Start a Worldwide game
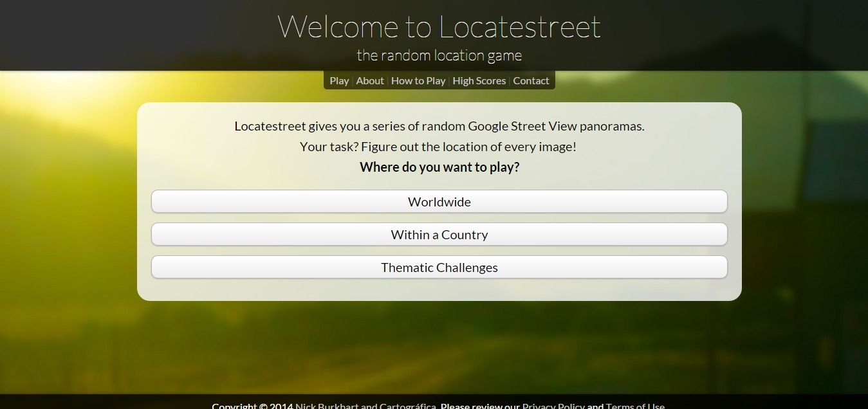 click(439, 201)
